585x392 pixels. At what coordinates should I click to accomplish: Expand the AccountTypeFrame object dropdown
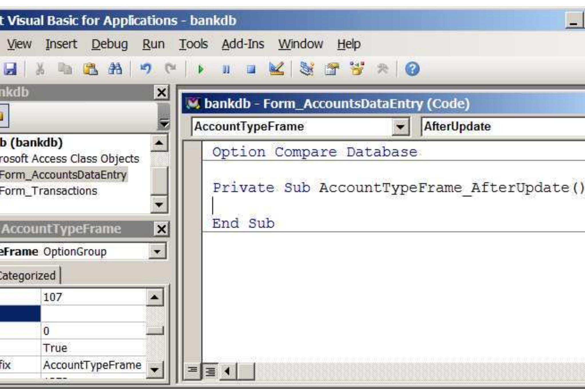tap(400, 127)
